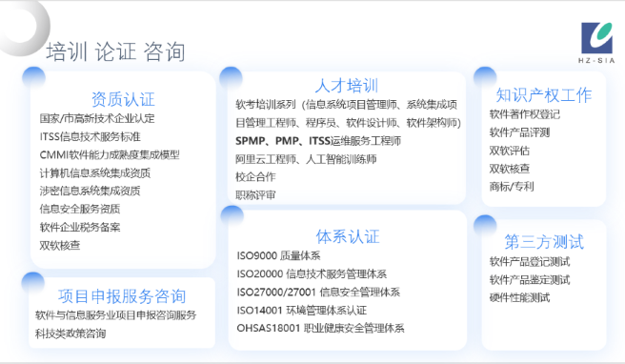The width and height of the screenshot is (625, 364).
Task: Click the 体系认证 heading
Action: tap(348, 237)
